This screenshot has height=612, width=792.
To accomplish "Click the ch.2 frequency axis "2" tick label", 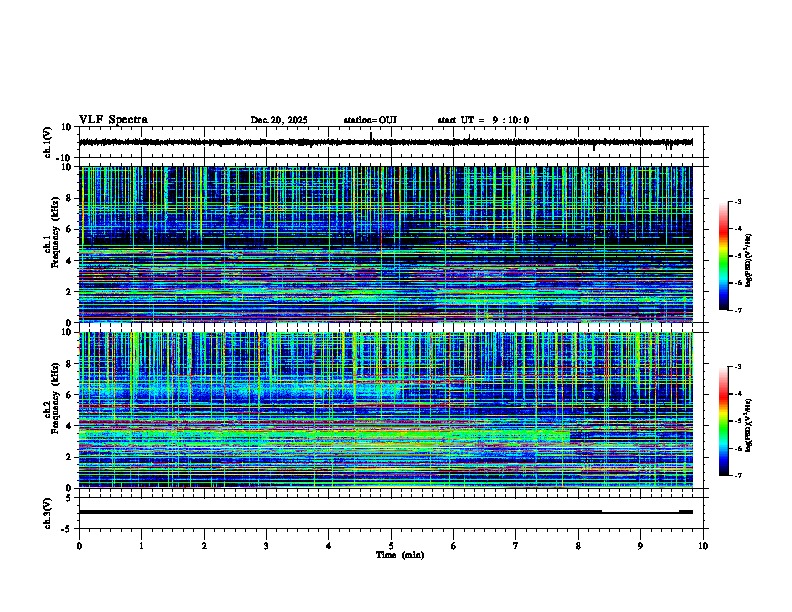I will 70,457.
